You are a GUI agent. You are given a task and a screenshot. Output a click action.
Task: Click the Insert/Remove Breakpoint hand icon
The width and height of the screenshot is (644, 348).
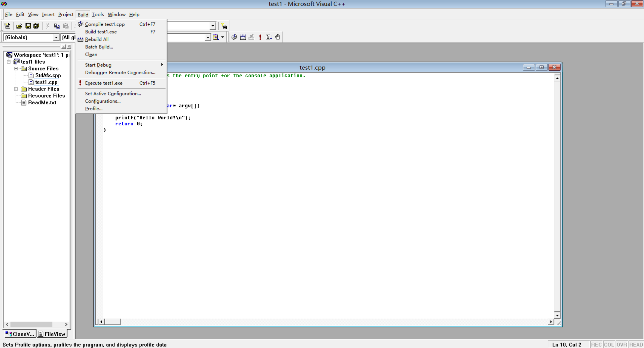(x=277, y=37)
